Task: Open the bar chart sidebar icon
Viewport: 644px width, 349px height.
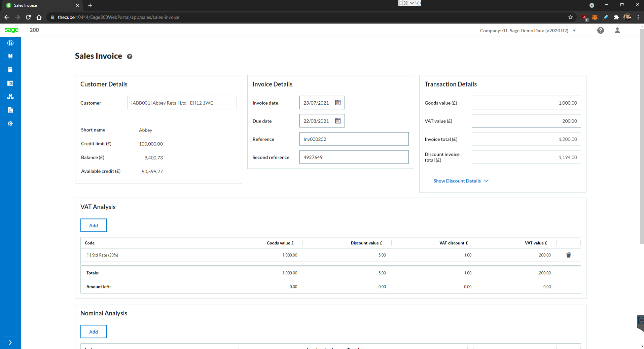Action: click(10, 83)
